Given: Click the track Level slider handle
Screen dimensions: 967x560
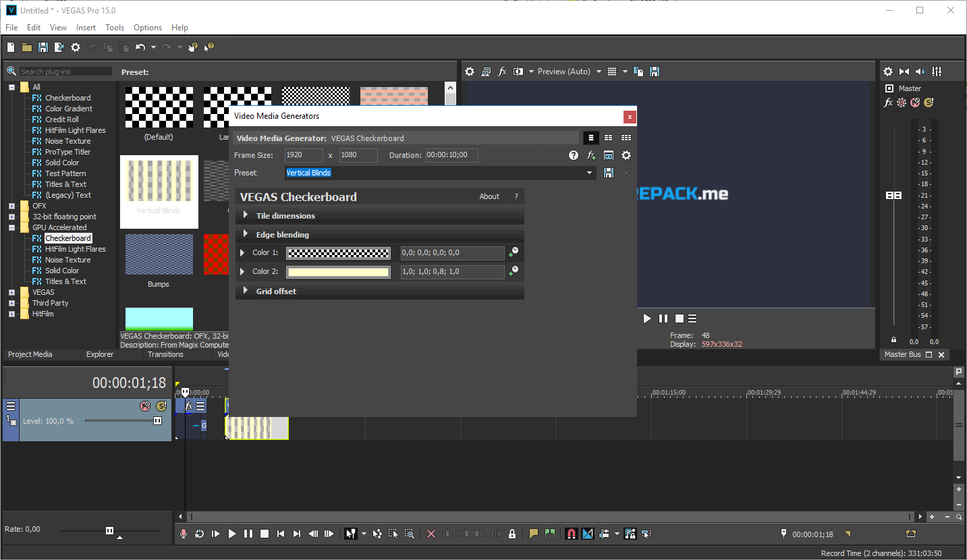Looking at the screenshot, I should click(x=157, y=420).
